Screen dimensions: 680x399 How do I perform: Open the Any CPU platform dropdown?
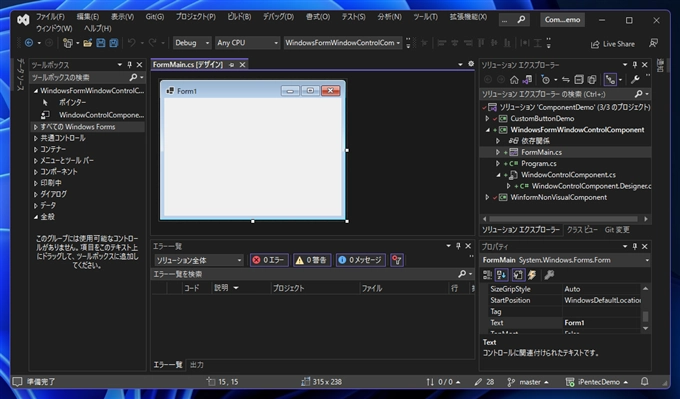(x=247, y=43)
